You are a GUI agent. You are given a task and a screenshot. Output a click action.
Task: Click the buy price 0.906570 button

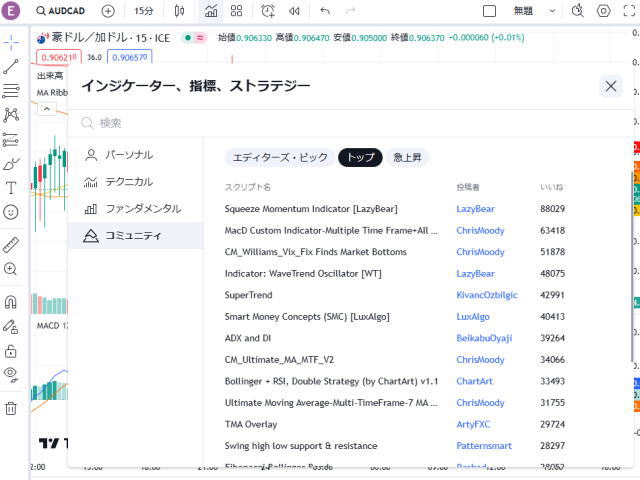[129, 57]
